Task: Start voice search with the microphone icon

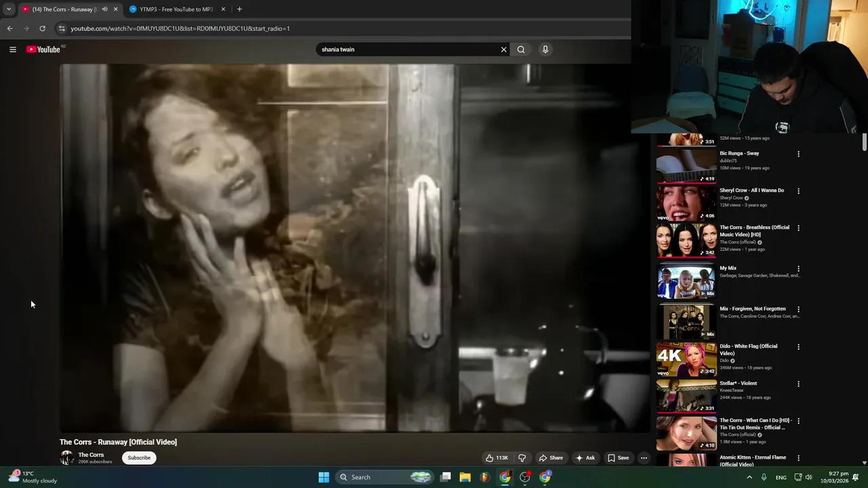Action: (545, 49)
